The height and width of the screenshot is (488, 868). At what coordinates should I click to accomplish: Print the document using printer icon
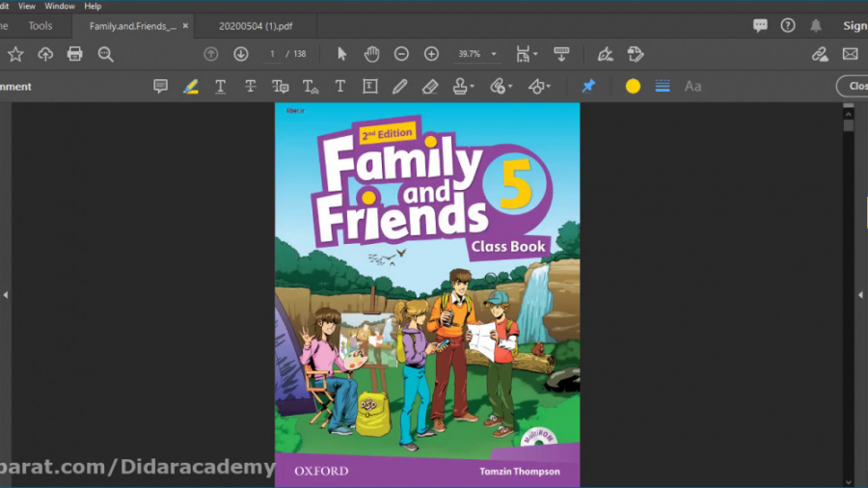click(74, 54)
